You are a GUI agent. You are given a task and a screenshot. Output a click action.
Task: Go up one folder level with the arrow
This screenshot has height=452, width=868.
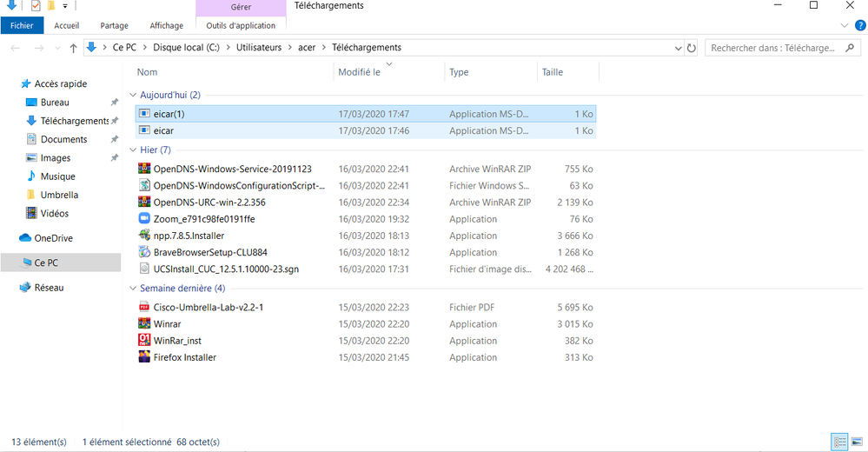click(73, 48)
